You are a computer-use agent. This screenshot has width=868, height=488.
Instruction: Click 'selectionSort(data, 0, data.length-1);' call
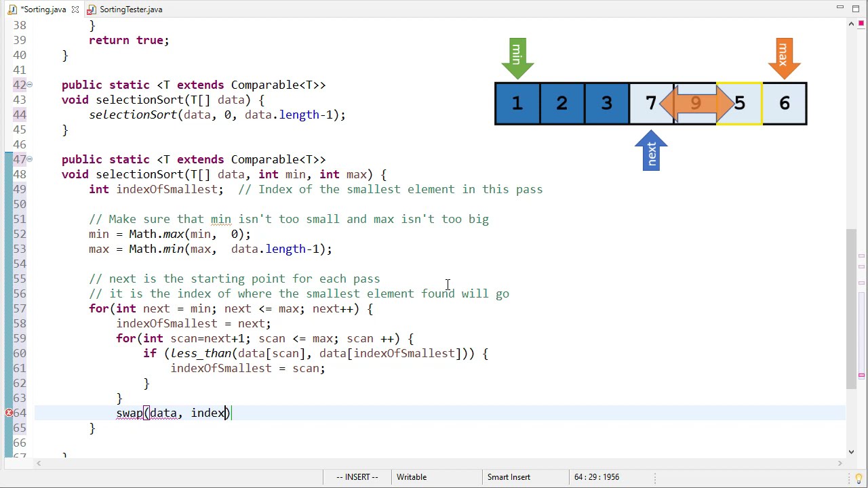pos(217,115)
